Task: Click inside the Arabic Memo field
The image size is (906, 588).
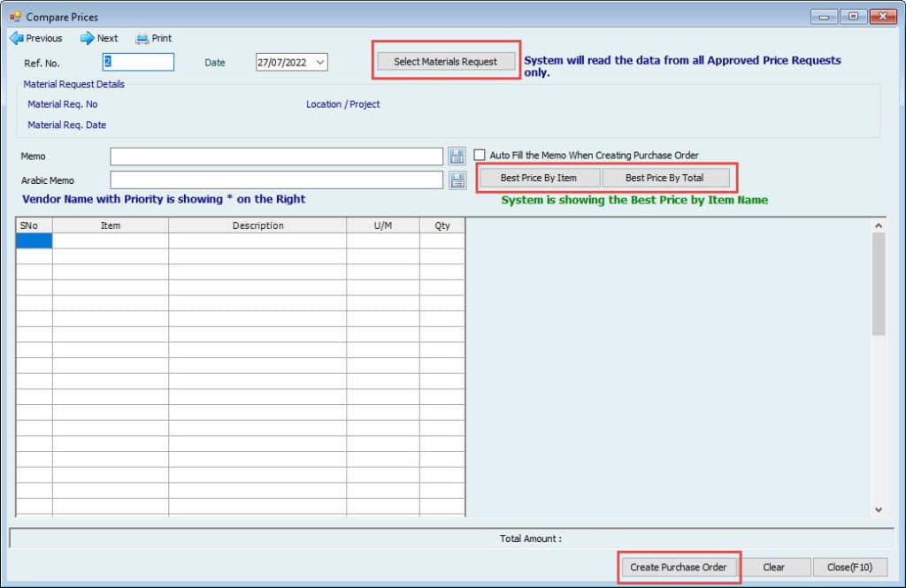Action: coord(277,180)
